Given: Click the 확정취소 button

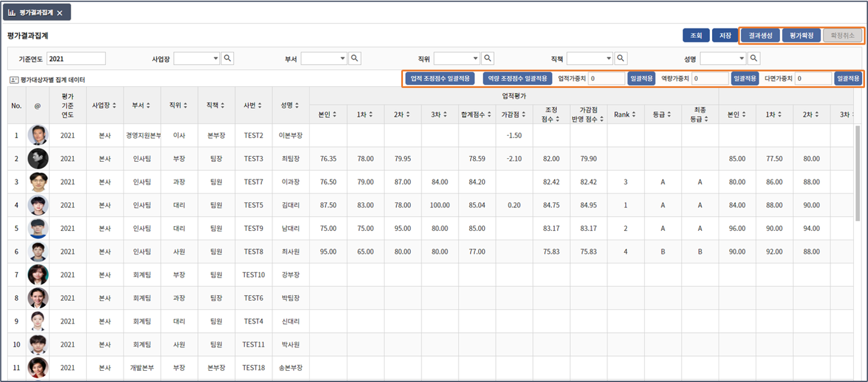Looking at the screenshot, I should 842,36.
